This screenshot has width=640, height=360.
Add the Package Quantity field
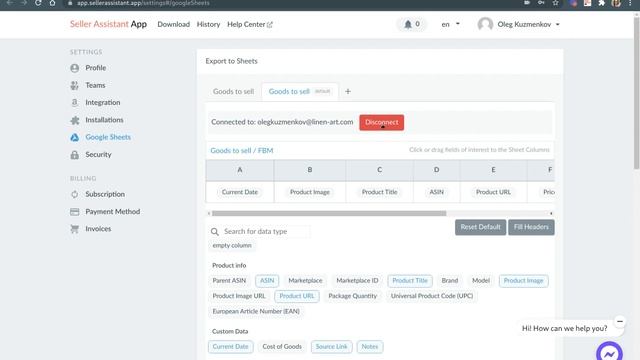click(353, 296)
